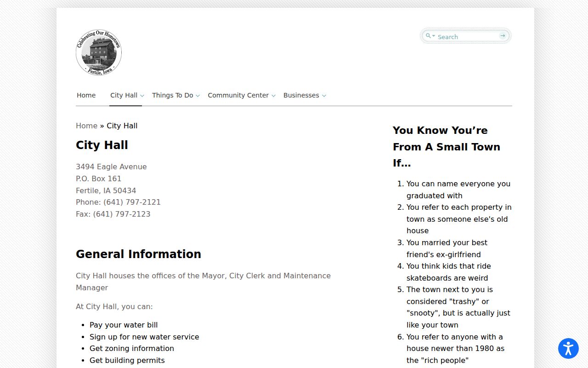Click the phone number "(641) 797-2121"

coord(132,202)
